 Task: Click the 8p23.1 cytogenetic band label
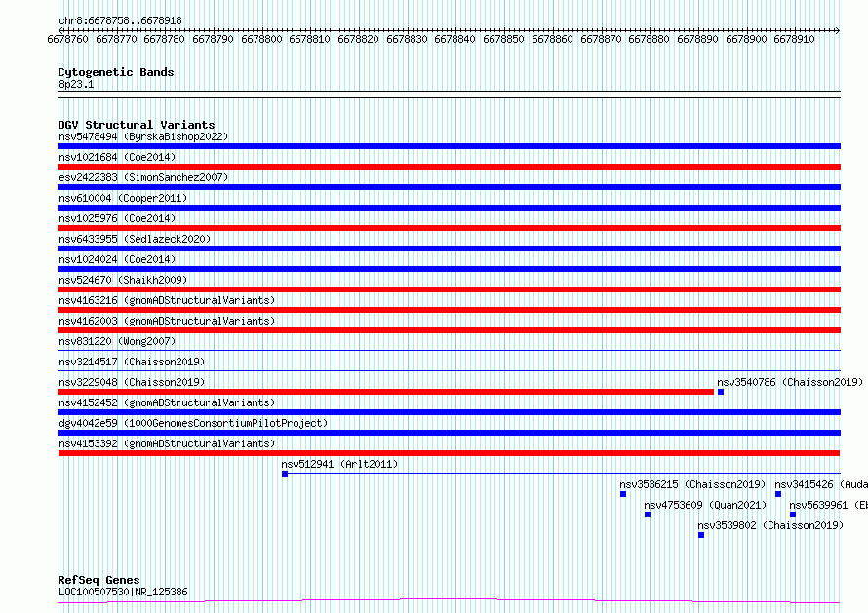(x=76, y=84)
